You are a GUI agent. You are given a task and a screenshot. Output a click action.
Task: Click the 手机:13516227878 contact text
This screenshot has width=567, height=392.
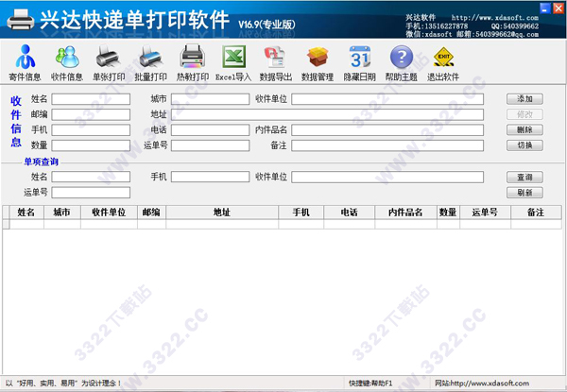[x=437, y=26]
